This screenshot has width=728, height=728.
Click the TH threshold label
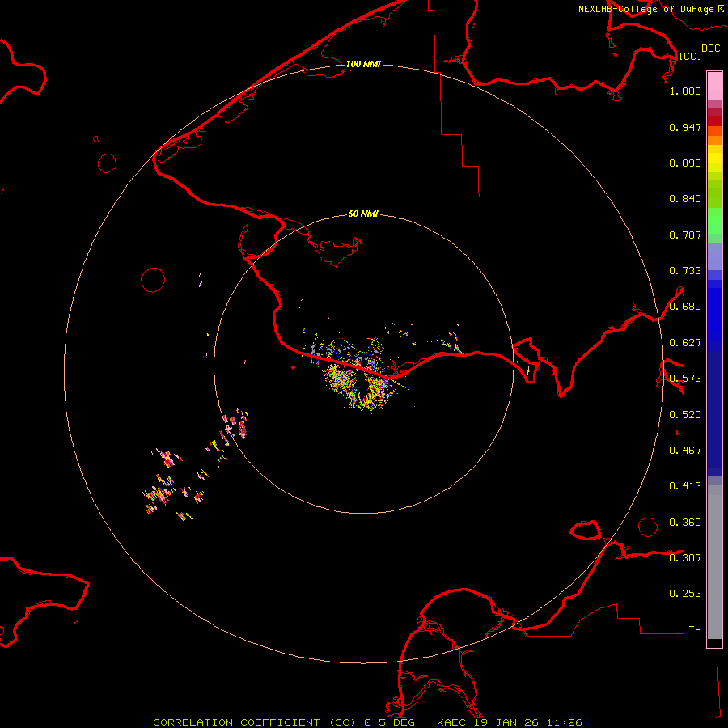[695, 630]
